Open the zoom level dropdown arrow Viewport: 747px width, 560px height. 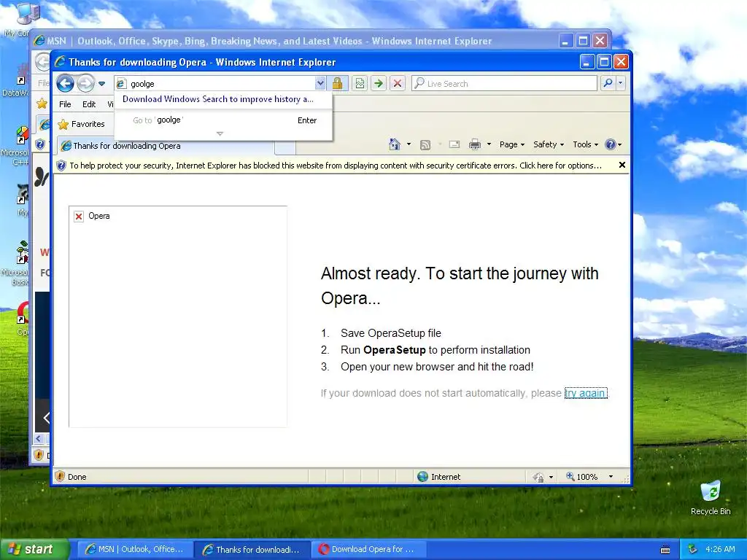click(x=611, y=477)
